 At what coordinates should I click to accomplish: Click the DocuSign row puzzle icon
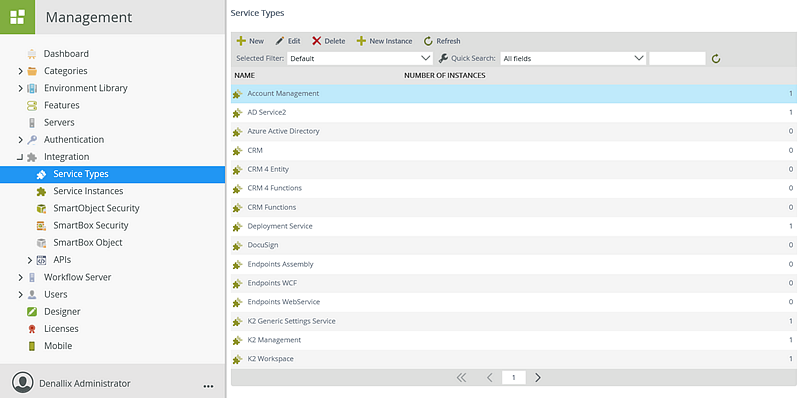(237, 245)
